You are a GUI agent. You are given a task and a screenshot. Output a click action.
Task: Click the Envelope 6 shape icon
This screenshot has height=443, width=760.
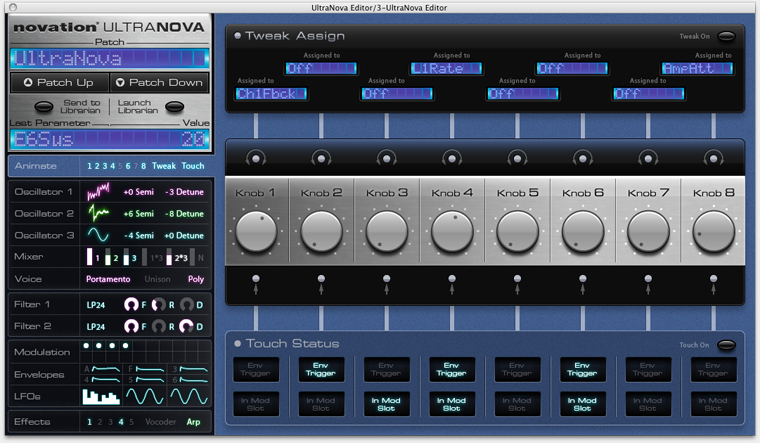click(x=193, y=380)
